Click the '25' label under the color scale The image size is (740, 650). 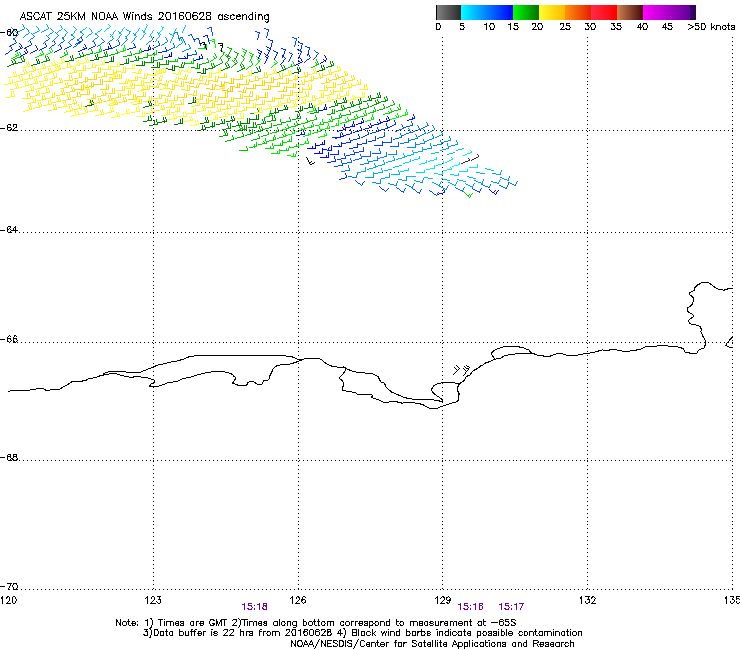tap(565, 27)
